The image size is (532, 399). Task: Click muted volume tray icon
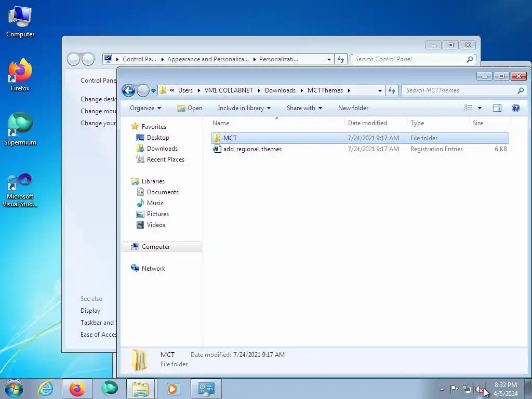point(479,389)
